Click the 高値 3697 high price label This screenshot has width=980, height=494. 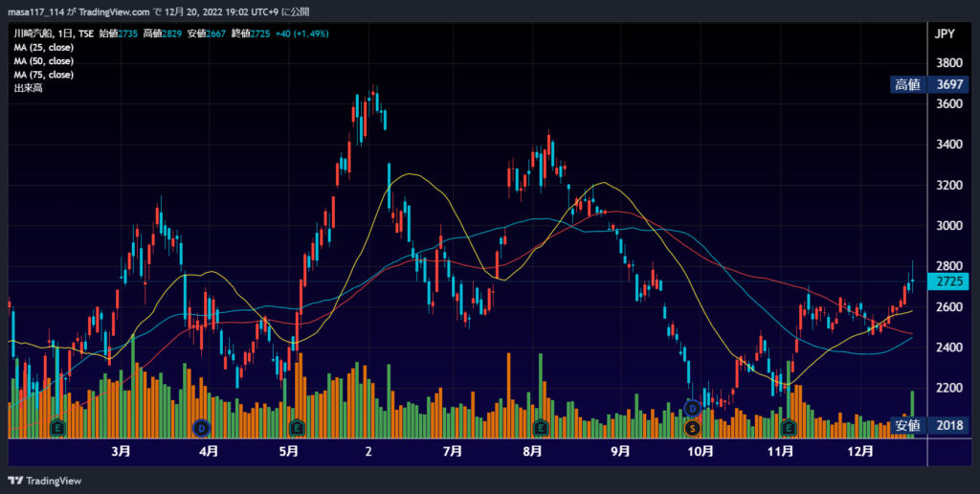tap(929, 84)
